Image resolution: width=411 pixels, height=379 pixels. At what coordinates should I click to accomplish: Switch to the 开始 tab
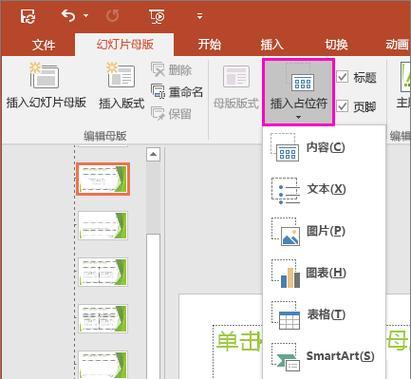pyautogui.click(x=209, y=44)
